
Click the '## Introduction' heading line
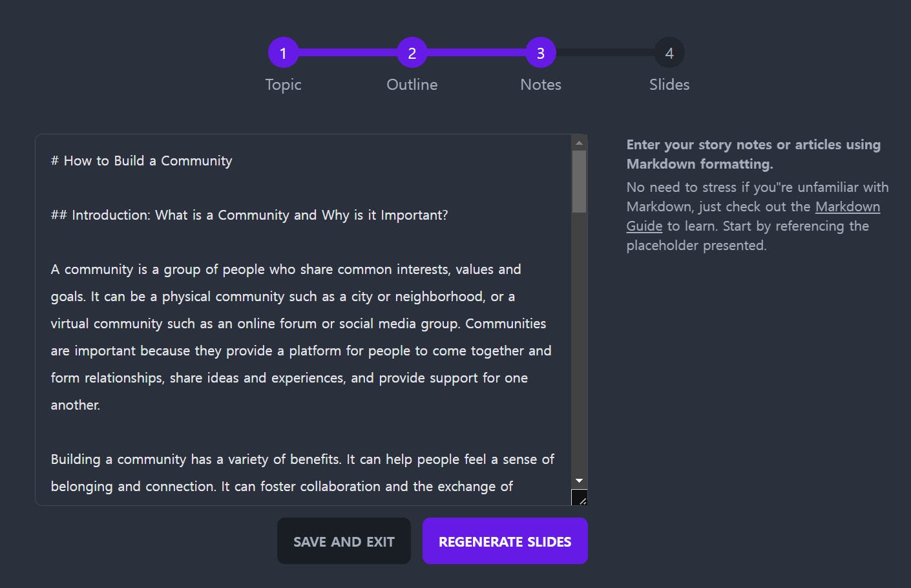click(249, 215)
